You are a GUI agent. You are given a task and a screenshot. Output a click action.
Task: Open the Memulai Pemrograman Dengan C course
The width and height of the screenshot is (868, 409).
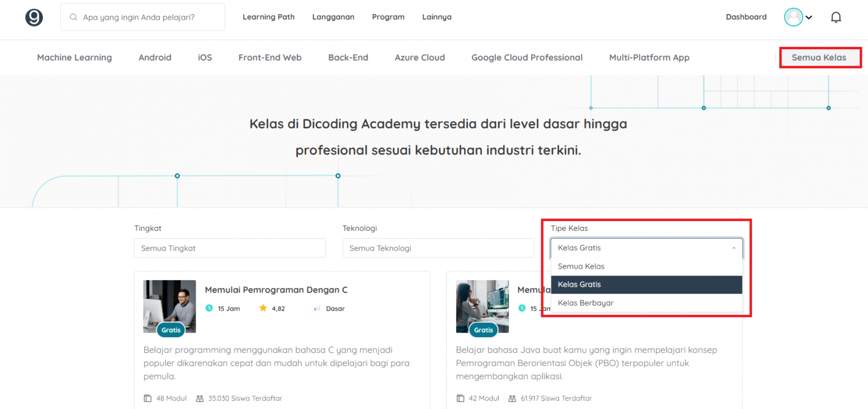coord(276,290)
